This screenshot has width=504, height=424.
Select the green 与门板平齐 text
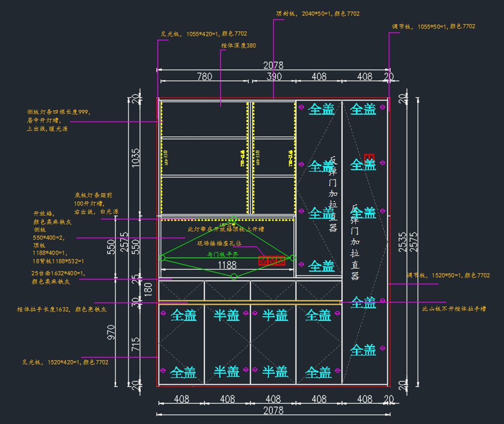(x=223, y=254)
